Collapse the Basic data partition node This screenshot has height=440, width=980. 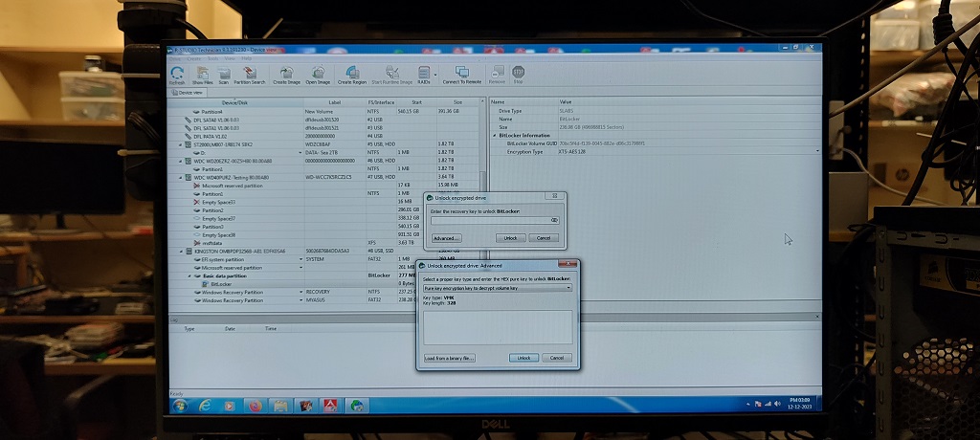point(189,275)
